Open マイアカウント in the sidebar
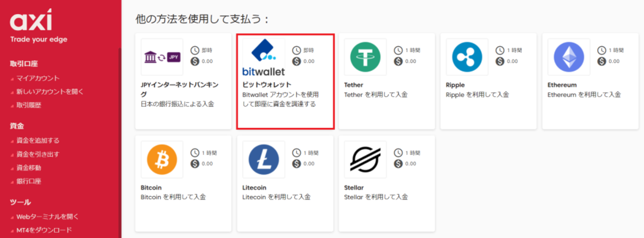 coord(38,78)
